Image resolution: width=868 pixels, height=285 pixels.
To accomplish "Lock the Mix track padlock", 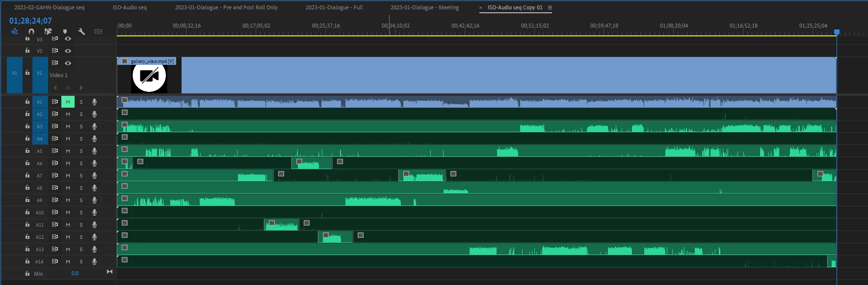I will point(27,273).
